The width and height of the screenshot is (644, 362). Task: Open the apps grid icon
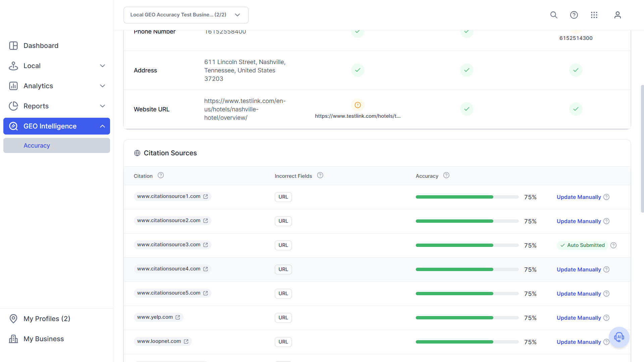594,15
